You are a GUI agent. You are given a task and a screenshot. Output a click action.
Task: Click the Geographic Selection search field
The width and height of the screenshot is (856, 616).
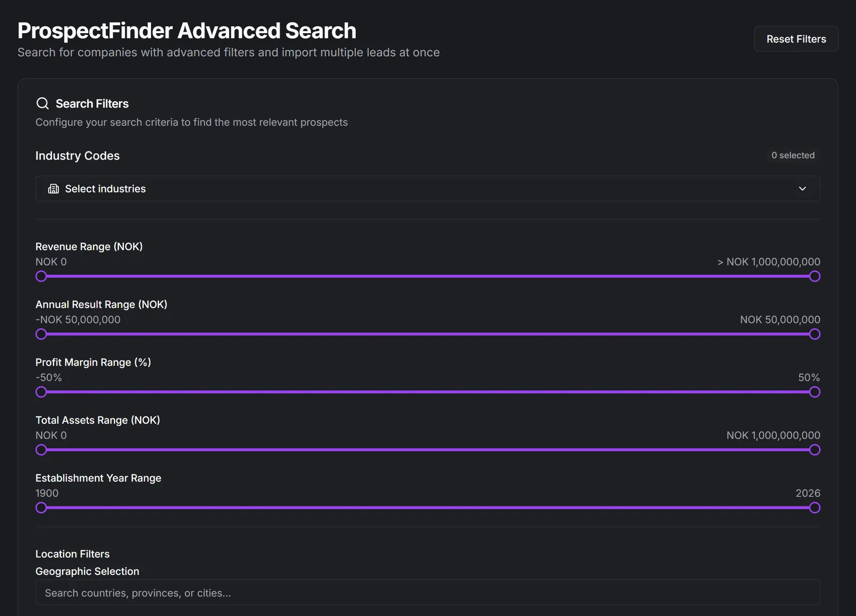click(427, 592)
